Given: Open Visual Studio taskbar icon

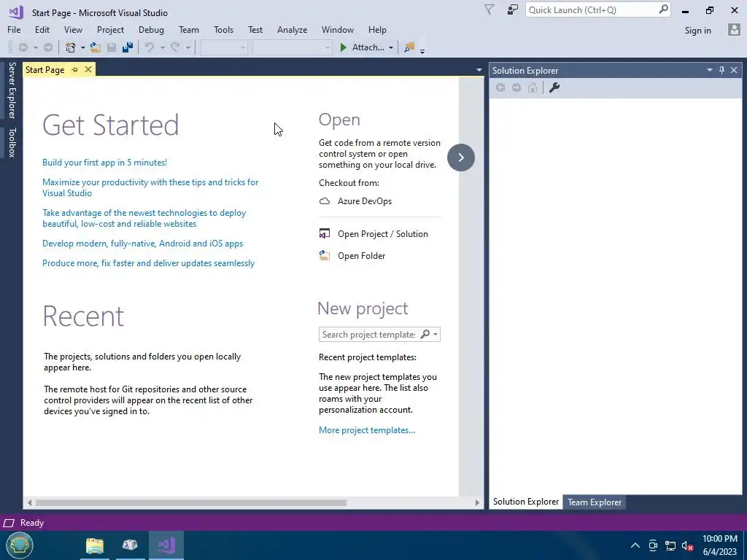Looking at the screenshot, I should 166,545.
